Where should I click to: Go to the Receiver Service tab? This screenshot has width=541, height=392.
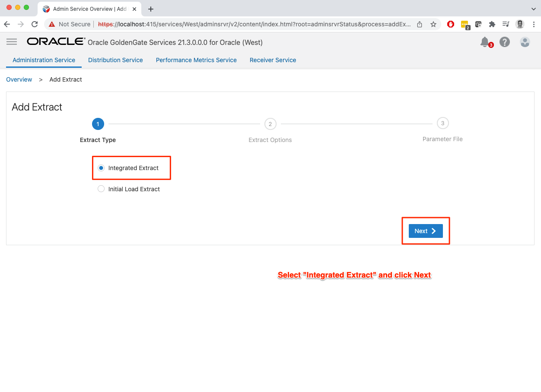pyautogui.click(x=273, y=60)
